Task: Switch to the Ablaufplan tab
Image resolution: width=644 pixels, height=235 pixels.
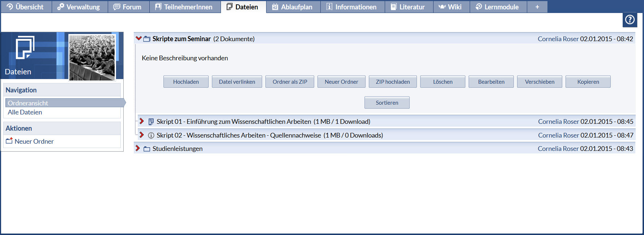Action: click(293, 7)
